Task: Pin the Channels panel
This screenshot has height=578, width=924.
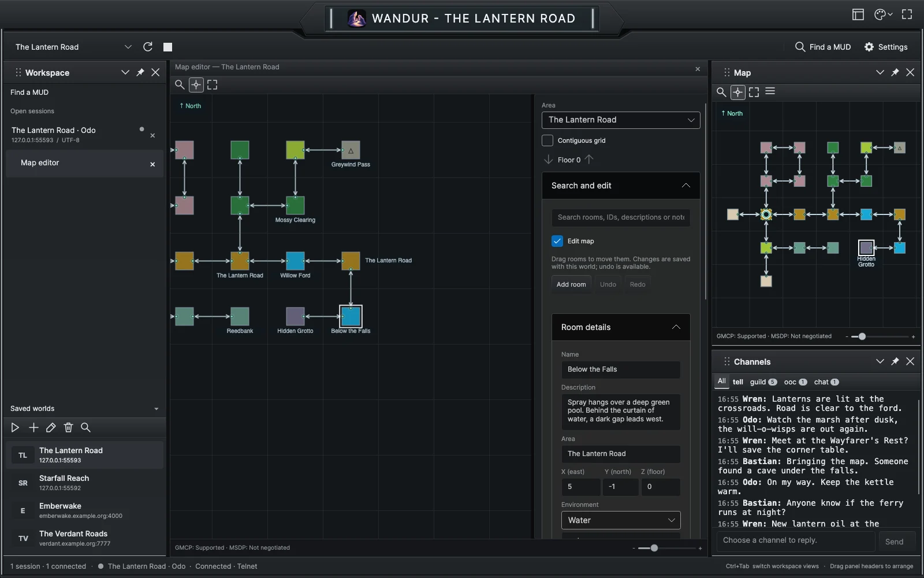Action: (x=895, y=361)
